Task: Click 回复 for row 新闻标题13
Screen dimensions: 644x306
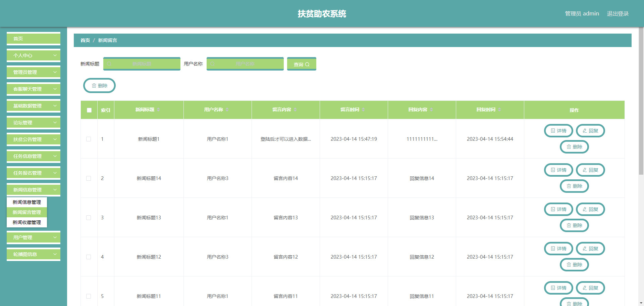Action: tap(590, 209)
